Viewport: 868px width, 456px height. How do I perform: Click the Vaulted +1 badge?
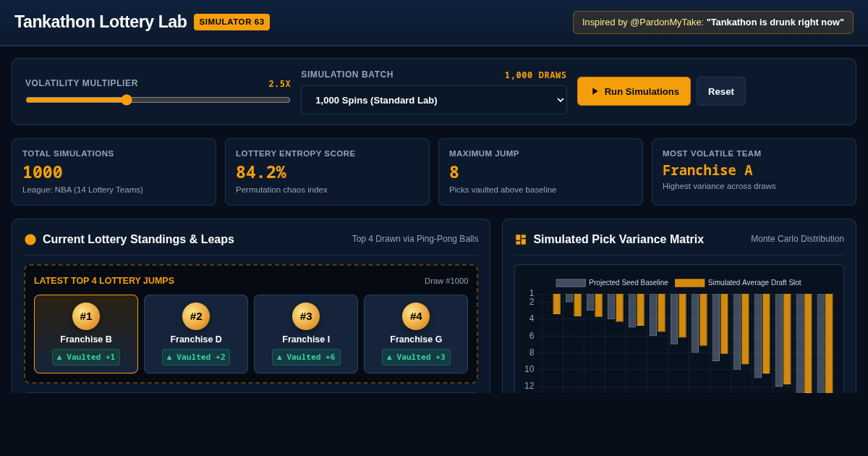click(86, 357)
